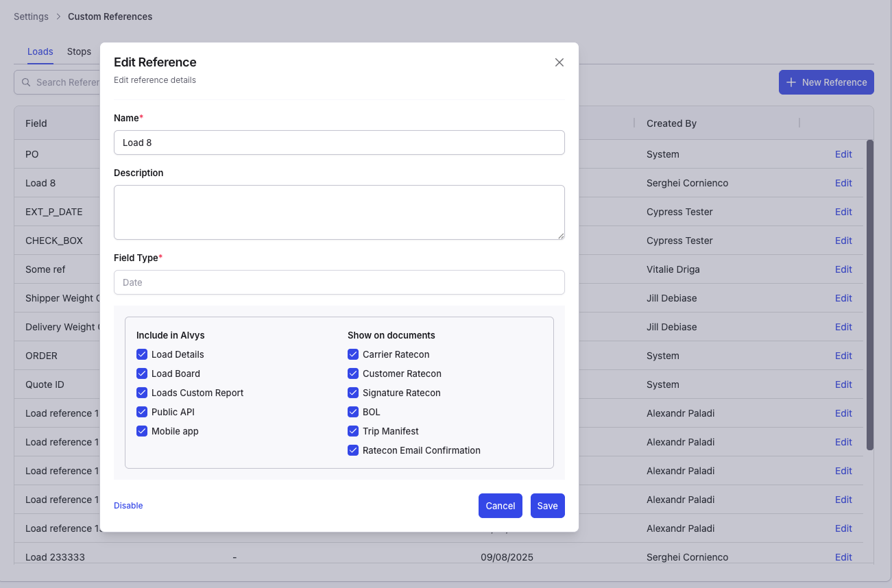Click the Custom References breadcrumb text
The height and width of the screenshot is (588, 892).
[110, 16]
